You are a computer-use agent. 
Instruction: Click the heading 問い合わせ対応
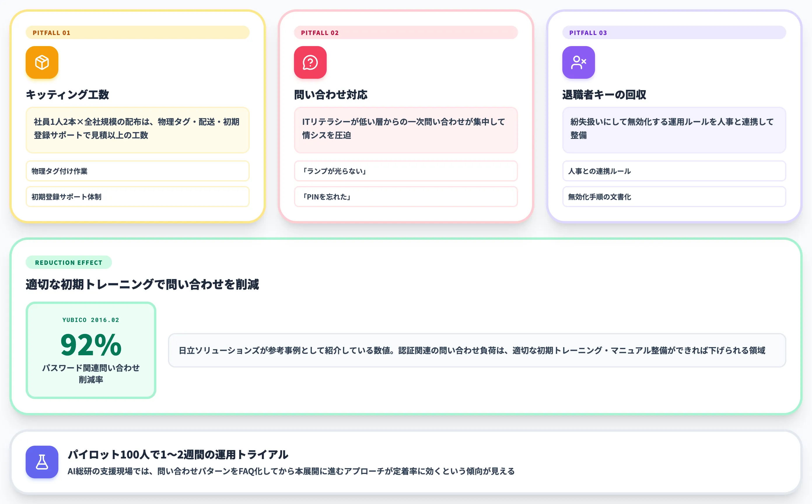331,95
